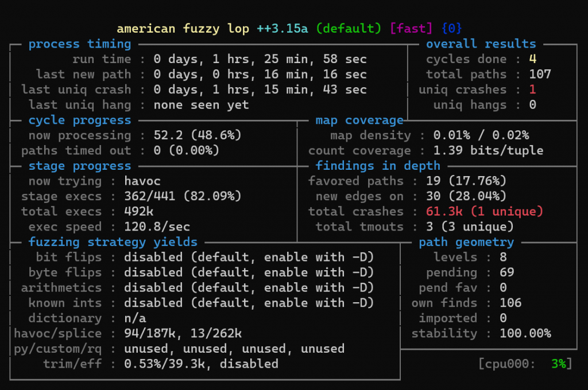Click the process timing panel header
Image resolution: width=588 pixels, height=390 pixels.
(80, 44)
